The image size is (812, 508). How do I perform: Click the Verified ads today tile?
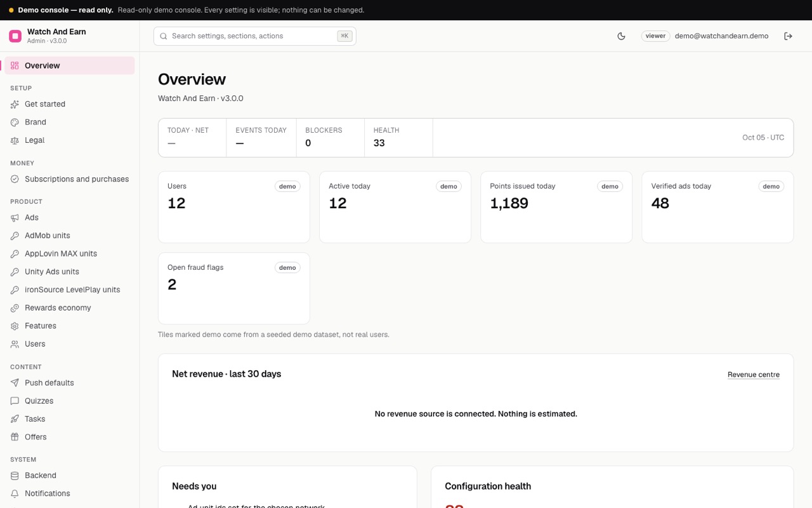click(717, 207)
